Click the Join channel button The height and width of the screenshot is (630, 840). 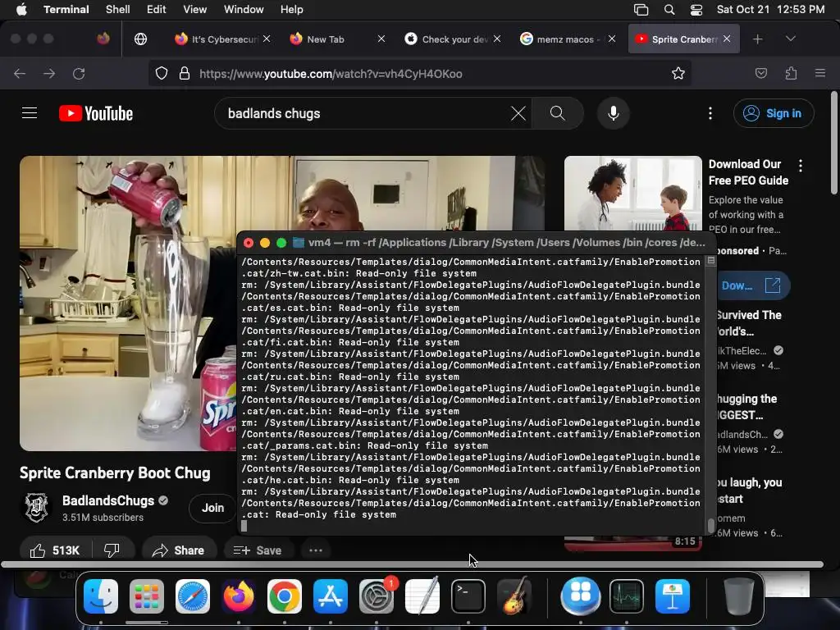pos(212,507)
